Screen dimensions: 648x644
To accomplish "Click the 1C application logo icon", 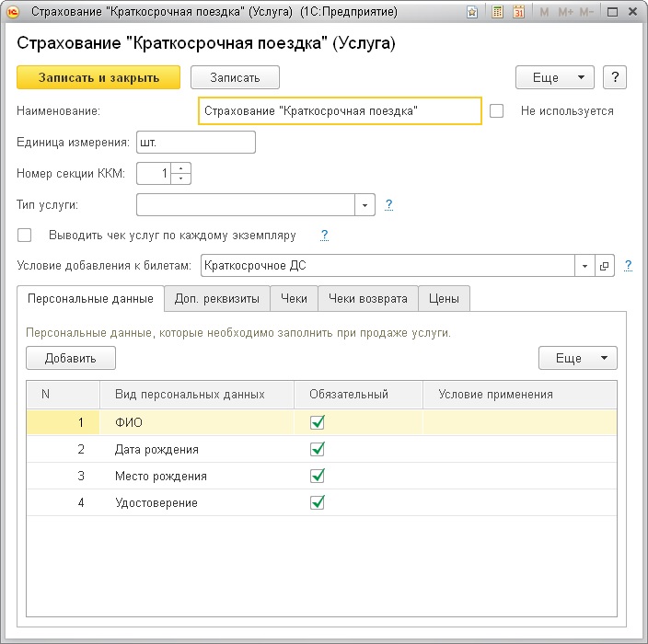I will [13, 13].
